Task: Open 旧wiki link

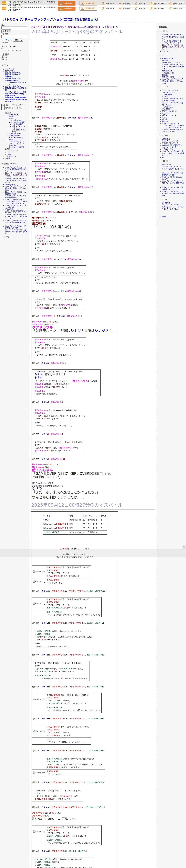Action: click(x=7, y=158)
